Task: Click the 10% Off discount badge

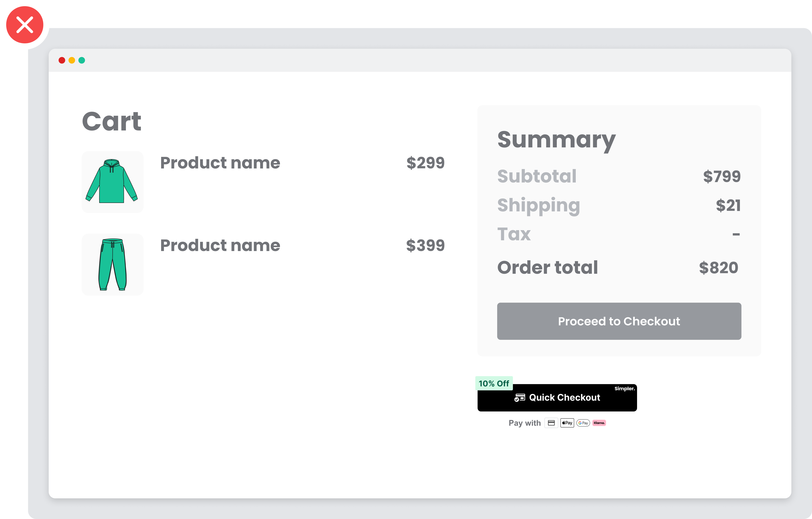Action: pos(494,383)
